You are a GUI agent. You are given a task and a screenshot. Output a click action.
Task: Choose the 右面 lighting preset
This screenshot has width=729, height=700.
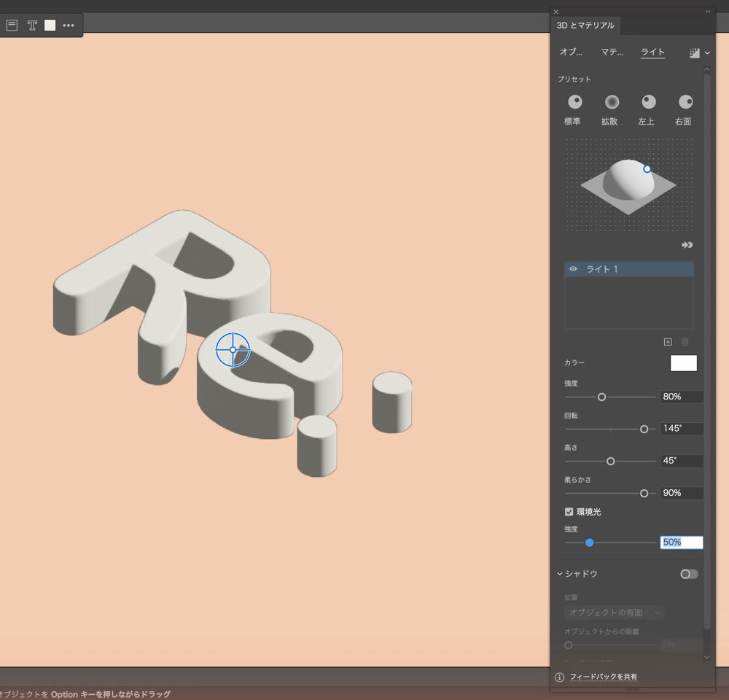click(x=685, y=102)
